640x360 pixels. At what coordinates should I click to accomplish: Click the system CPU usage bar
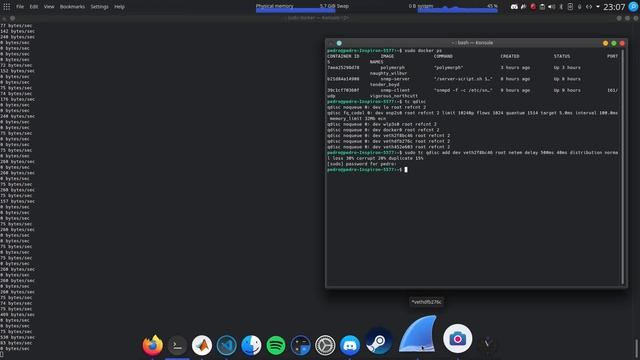(x=458, y=10)
